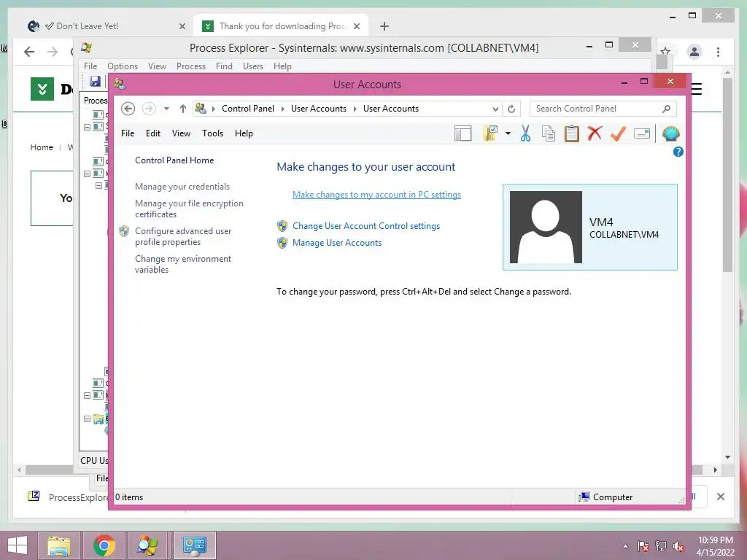
Task: Click the red X Delete icon
Action: [x=595, y=134]
